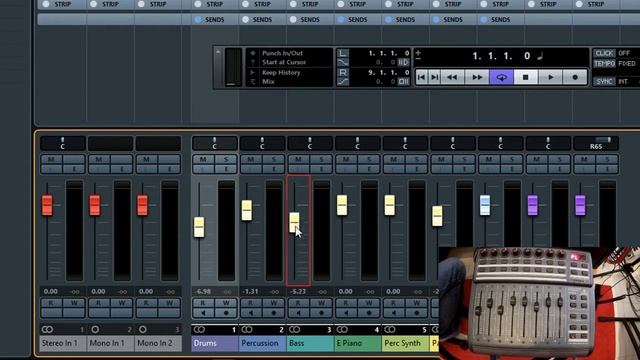Image resolution: width=640 pixels, height=360 pixels.
Task: Nudge position forward with the plus icon
Action: [418, 52]
